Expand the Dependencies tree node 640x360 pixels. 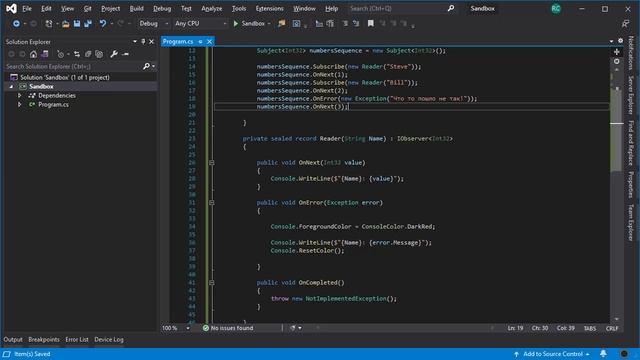click(20, 96)
